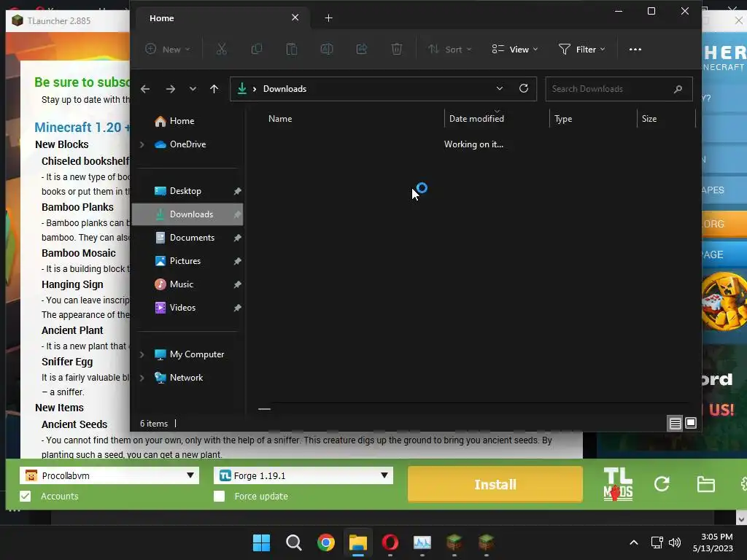Open Windows Start menu
Screen dimensions: 747x560
coord(261,542)
